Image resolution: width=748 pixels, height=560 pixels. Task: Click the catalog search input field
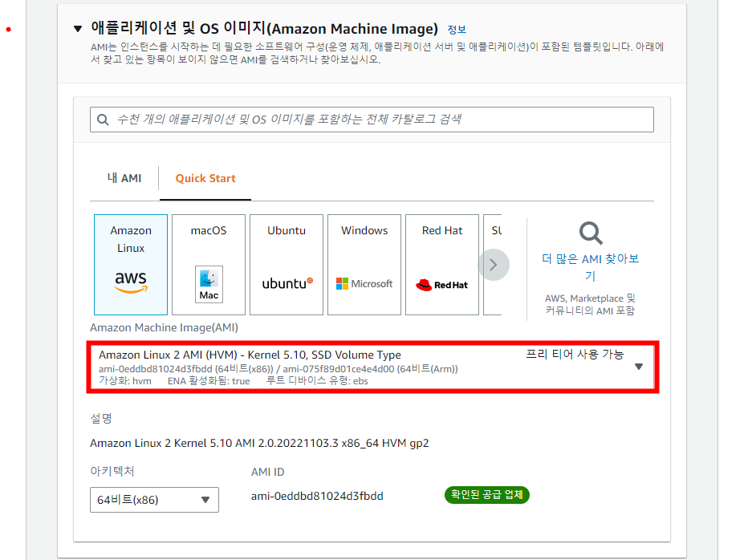[372, 120]
